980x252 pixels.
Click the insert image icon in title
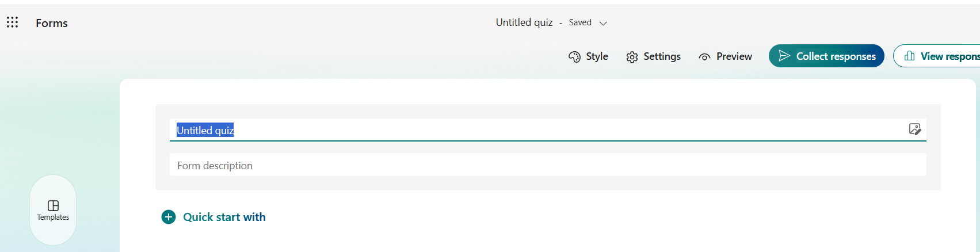coord(914,129)
